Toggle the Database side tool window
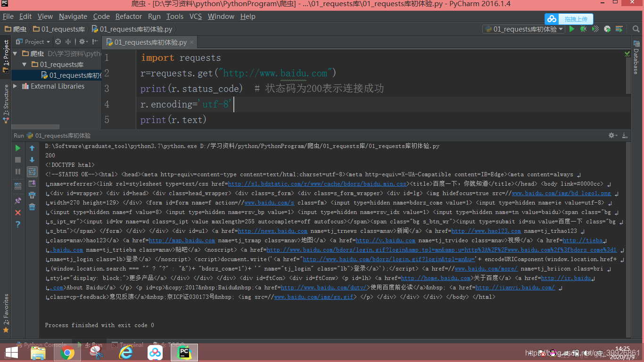 [636, 57]
